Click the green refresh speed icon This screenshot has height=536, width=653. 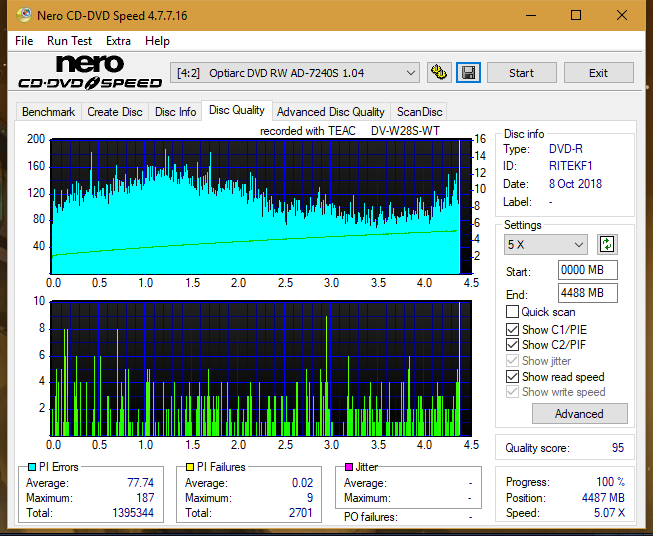click(607, 244)
